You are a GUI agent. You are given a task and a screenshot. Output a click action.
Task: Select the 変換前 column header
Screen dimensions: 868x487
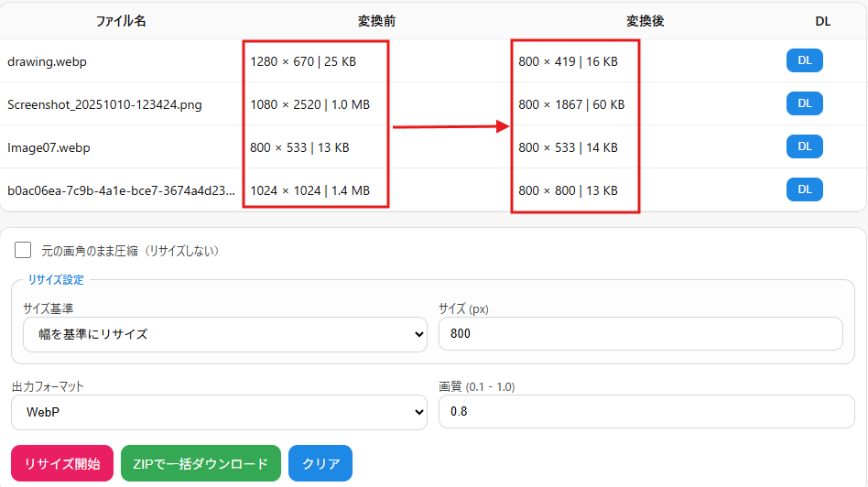point(376,21)
